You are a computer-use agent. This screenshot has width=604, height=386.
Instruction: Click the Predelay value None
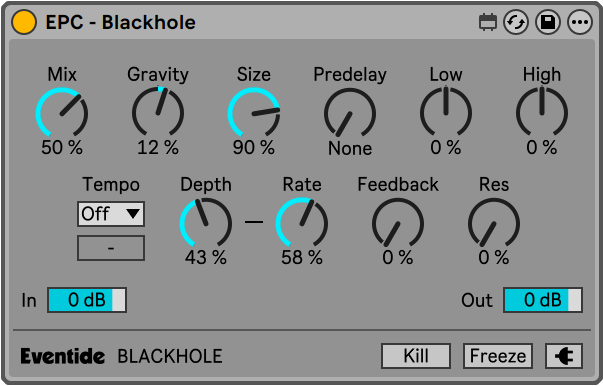pos(350,148)
